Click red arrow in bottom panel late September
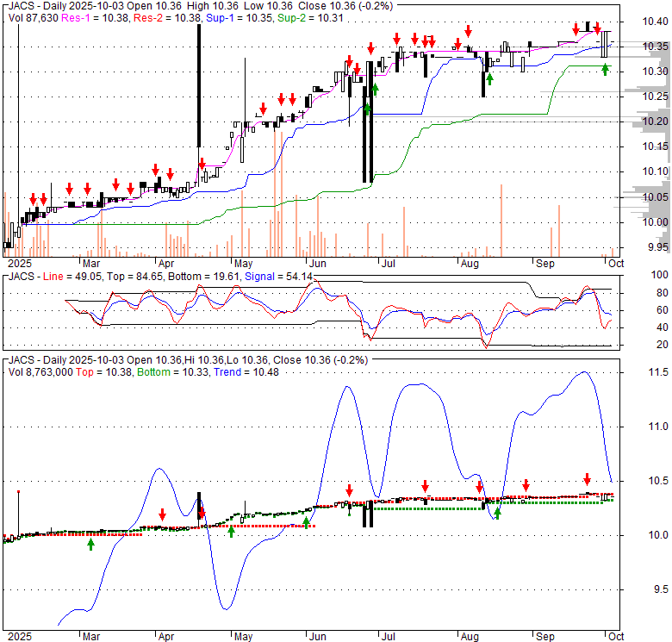The image size is (672, 642). pyautogui.click(x=587, y=479)
